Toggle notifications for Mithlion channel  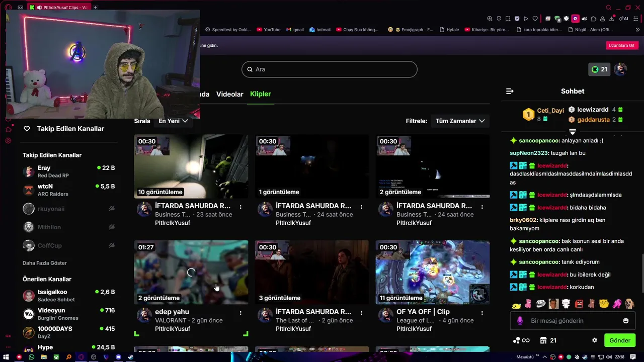[112, 227]
